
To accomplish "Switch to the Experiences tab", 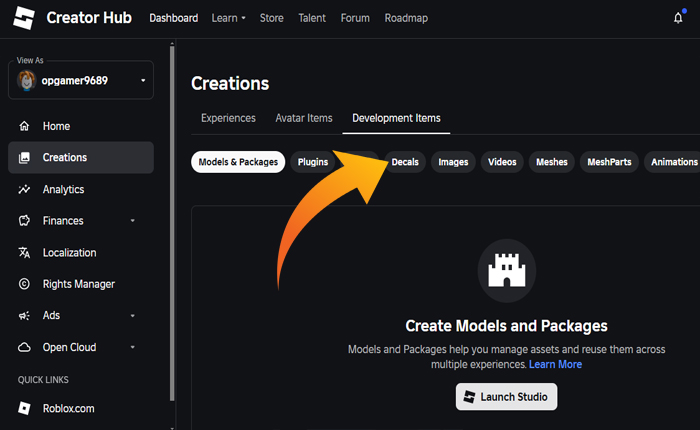I will coord(228,118).
